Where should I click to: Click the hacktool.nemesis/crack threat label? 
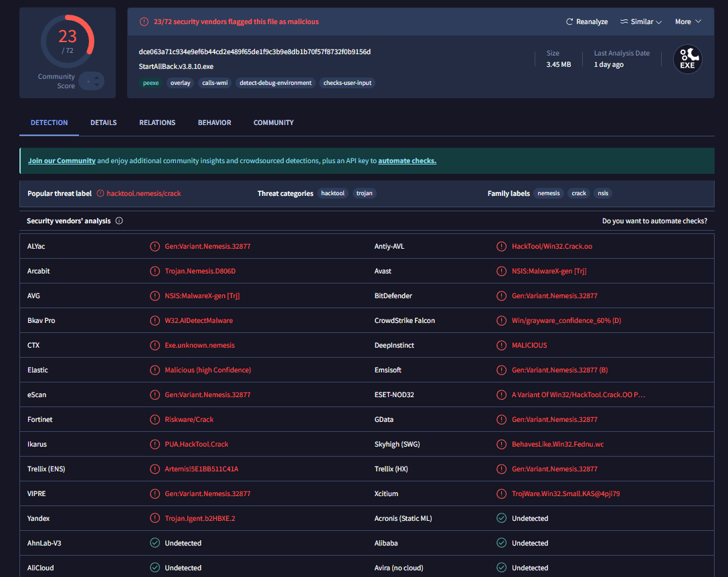pyautogui.click(x=144, y=193)
